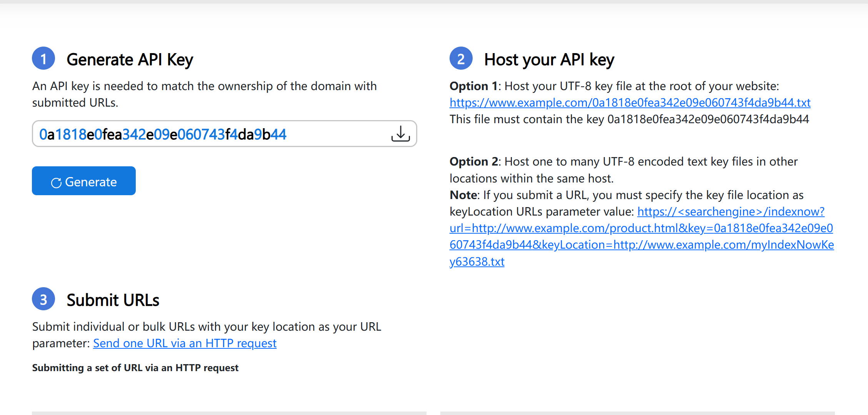Click the bold "Option 1" label
Viewport: 868px width, 415px height.
474,86
